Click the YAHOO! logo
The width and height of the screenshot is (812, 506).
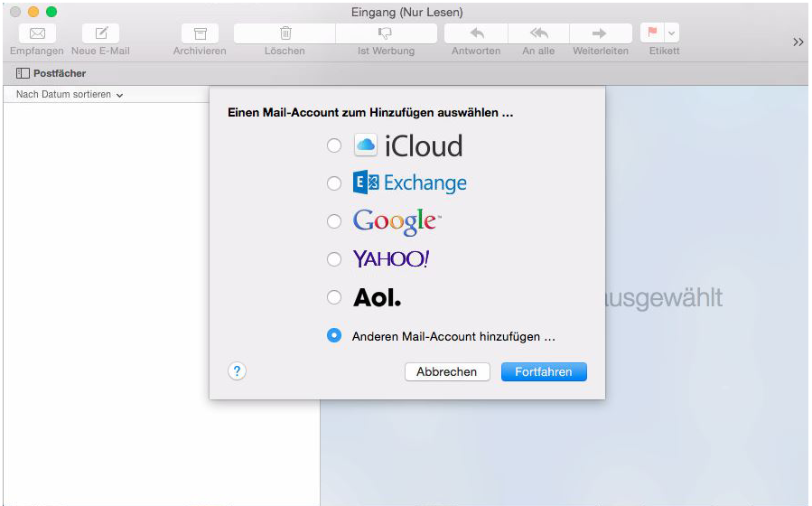(x=391, y=259)
